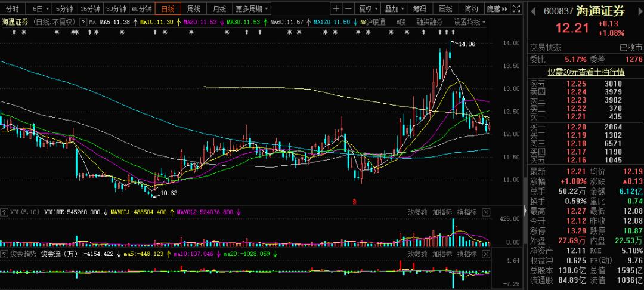Open 仅需20元查看十档行情 link

pos(586,72)
